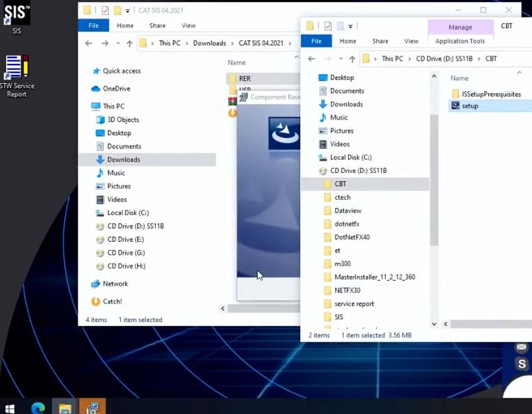Go forward in the CAT SIS 04.2021 window

(x=105, y=43)
